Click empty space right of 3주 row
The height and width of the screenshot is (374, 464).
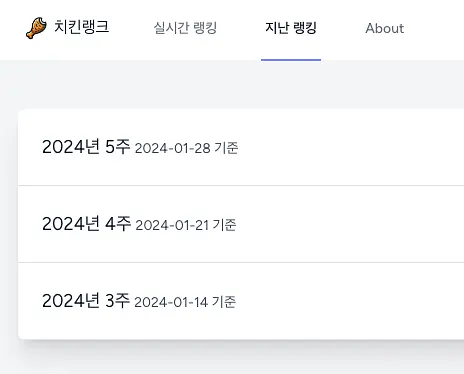click(x=350, y=301)
